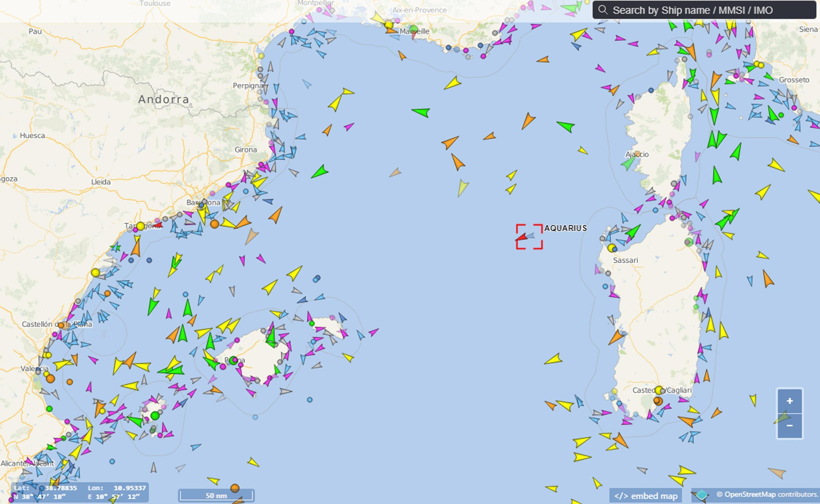Image resolution: width=820 pixels, height=504 pixels.
Task: Select the yellow circle marker northwest of Sassari
Action: (x=611, y=248)
